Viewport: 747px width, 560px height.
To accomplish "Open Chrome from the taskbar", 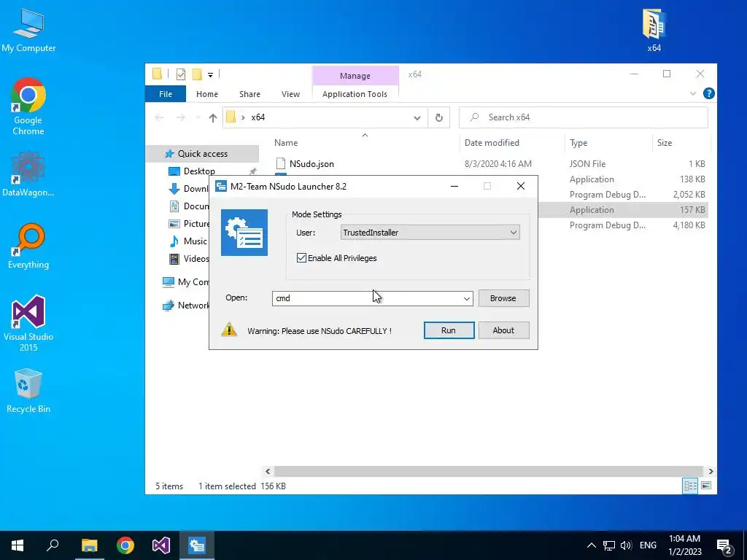I will point(125,545).
